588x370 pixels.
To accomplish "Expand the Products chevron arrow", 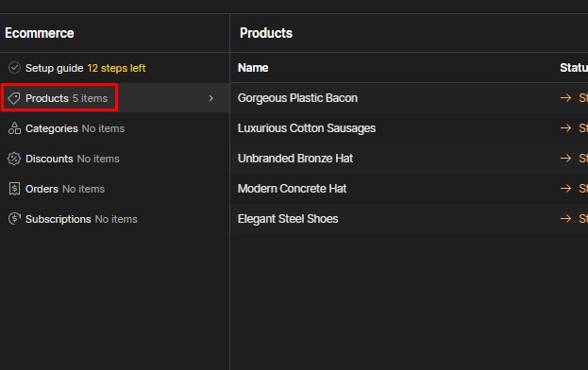I will click(210, 98).
